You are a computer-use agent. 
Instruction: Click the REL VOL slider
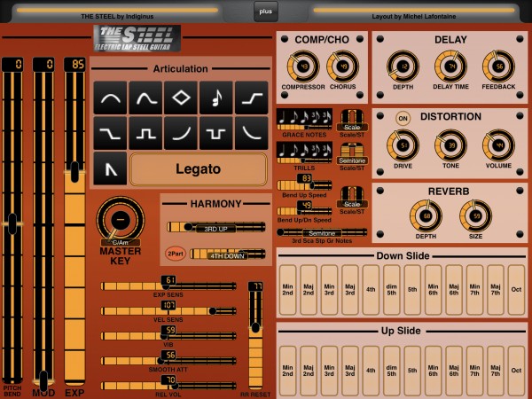[x=168, y=386]
